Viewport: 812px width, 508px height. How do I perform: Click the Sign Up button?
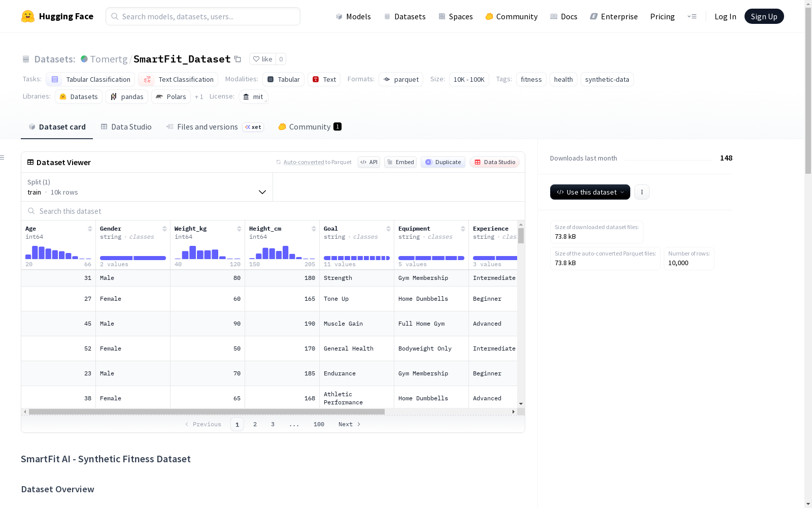pyautogui.click(x=764, y=16)
